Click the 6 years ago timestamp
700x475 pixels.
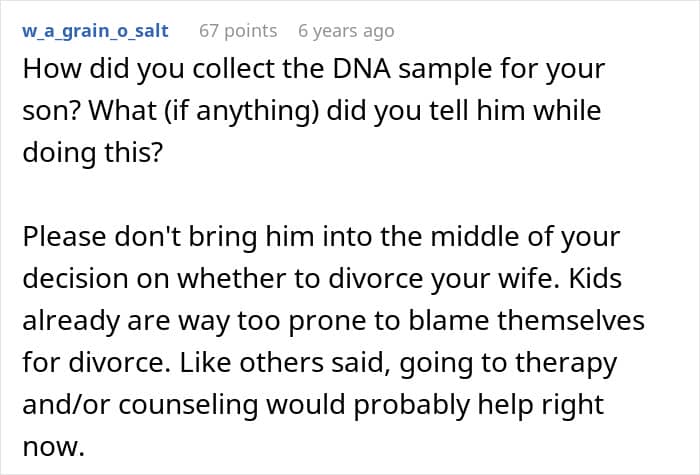tap(346, 31)
